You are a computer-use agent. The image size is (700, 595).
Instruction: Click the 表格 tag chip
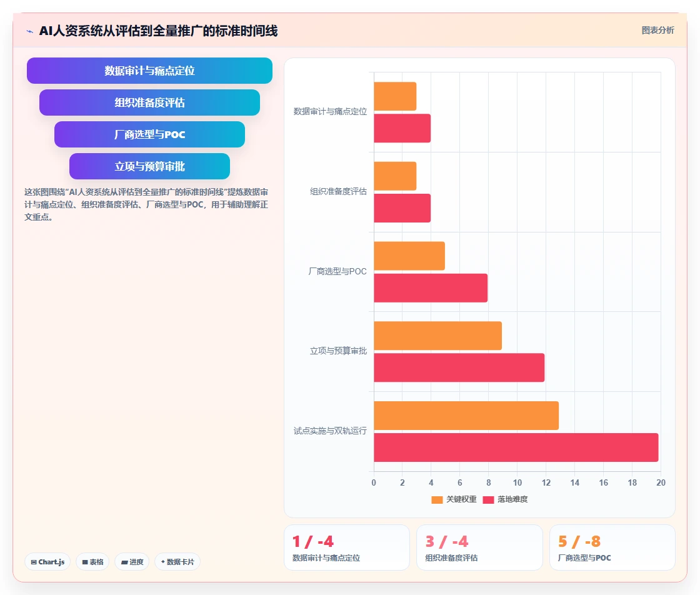point(92,562)
